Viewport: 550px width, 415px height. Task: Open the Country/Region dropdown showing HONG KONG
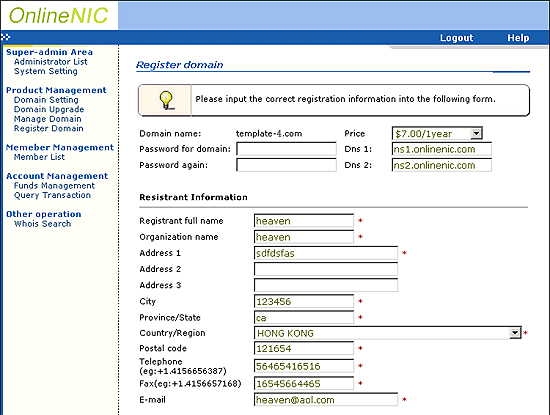click(x=388, y=333)
